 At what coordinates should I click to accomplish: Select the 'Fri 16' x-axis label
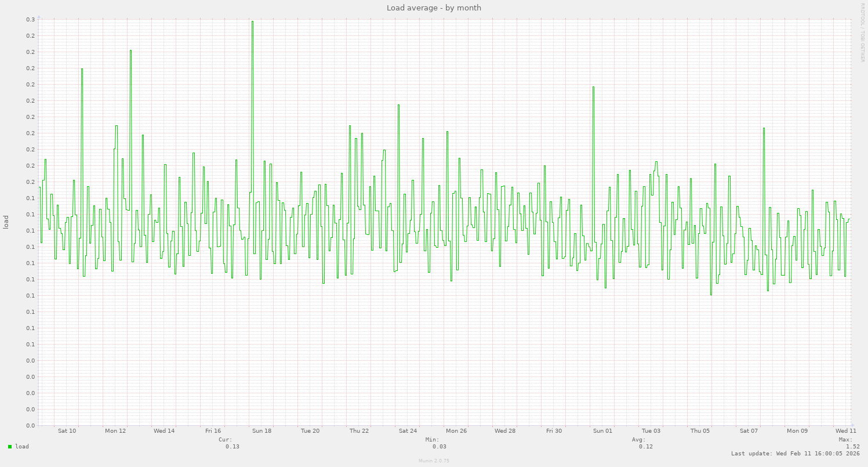[x=213, y=431]
